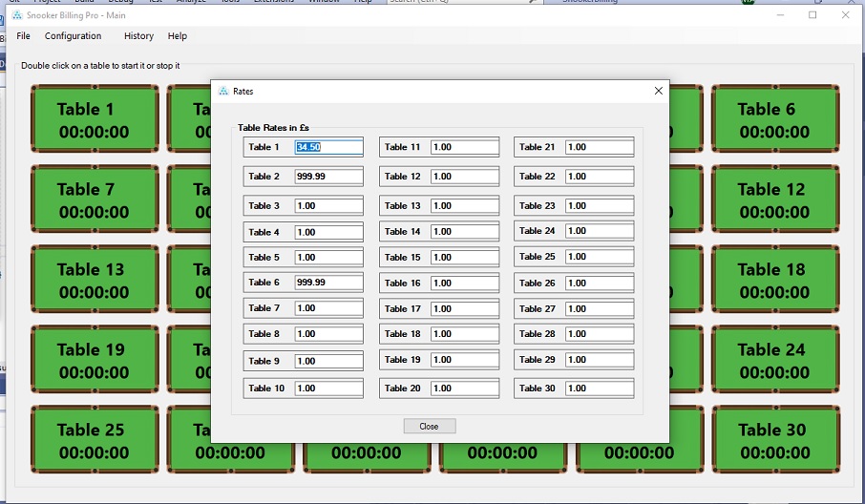Click the Close button in Rates dialog

(x=430, y=427)
